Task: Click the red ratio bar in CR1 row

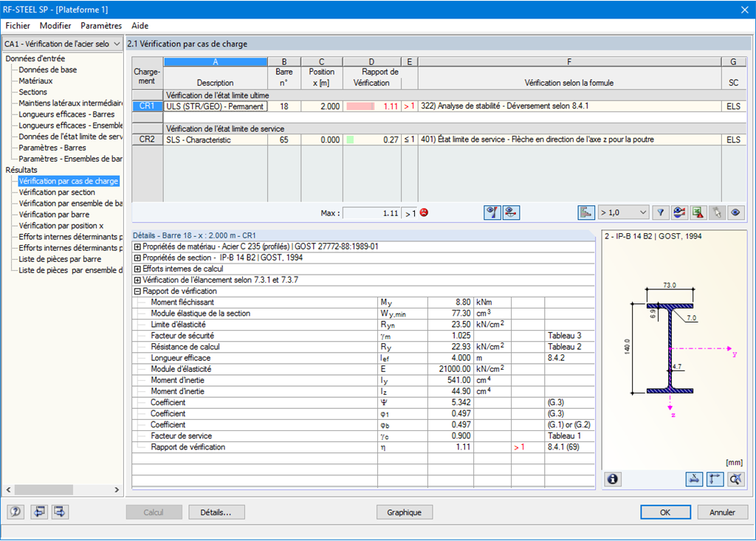Action: point(360,106)
